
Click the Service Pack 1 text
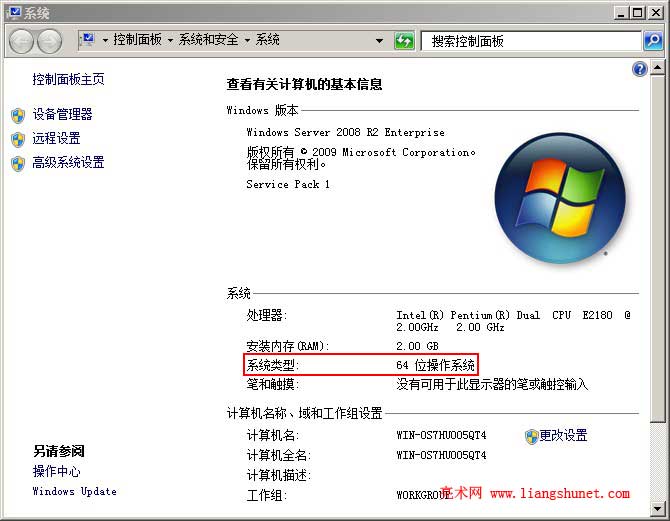(x=288, y=185)
